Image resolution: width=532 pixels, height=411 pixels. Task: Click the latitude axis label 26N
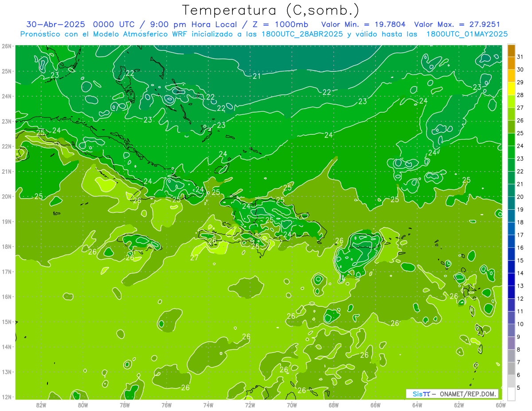point(6,46)
